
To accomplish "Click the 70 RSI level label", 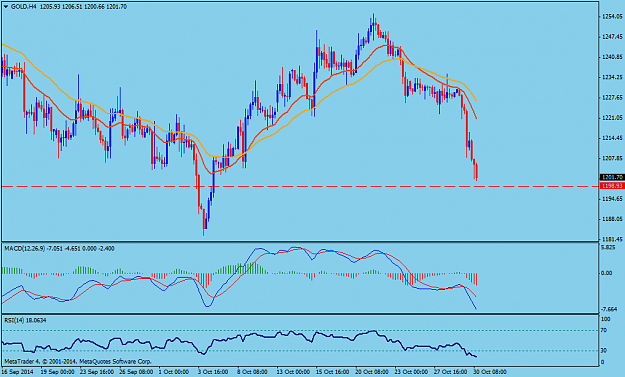I will pyautogui.click(x=604, y=330).
